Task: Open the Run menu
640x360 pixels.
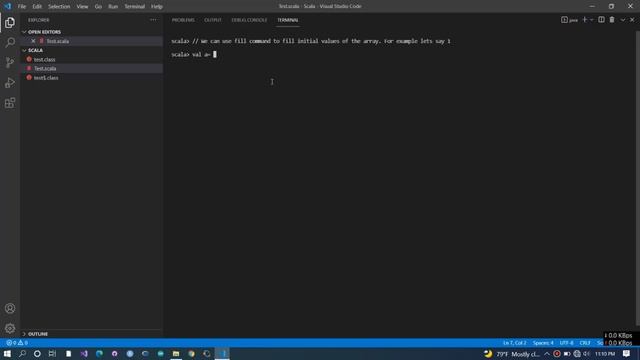Action: point(113,7)
